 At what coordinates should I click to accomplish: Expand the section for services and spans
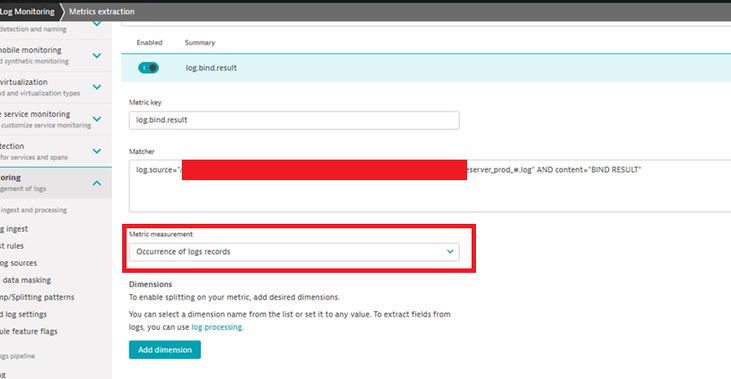(x=97, y=151)
